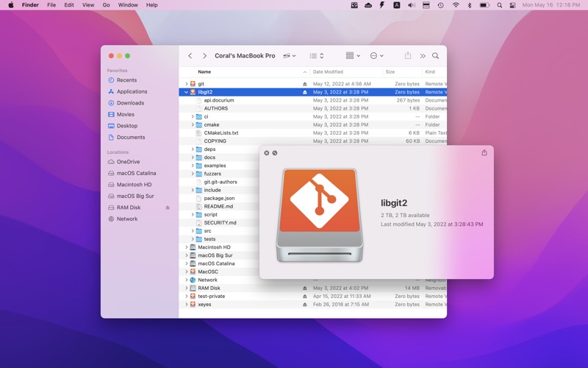Open Time Machine menu bar icon
This screenshot has height=368, width=588.
[x=440, y=5]
